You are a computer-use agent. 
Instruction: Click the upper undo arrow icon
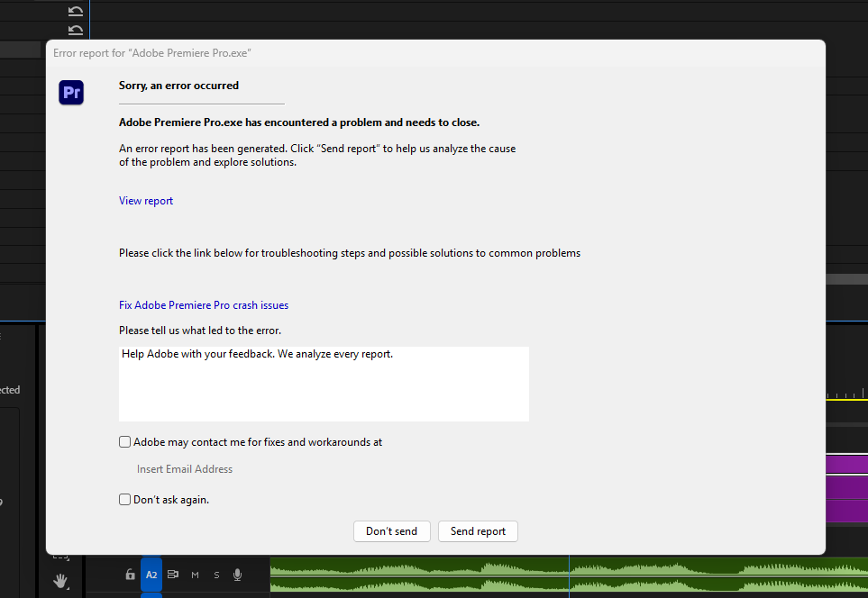click(x=76, y=11)
